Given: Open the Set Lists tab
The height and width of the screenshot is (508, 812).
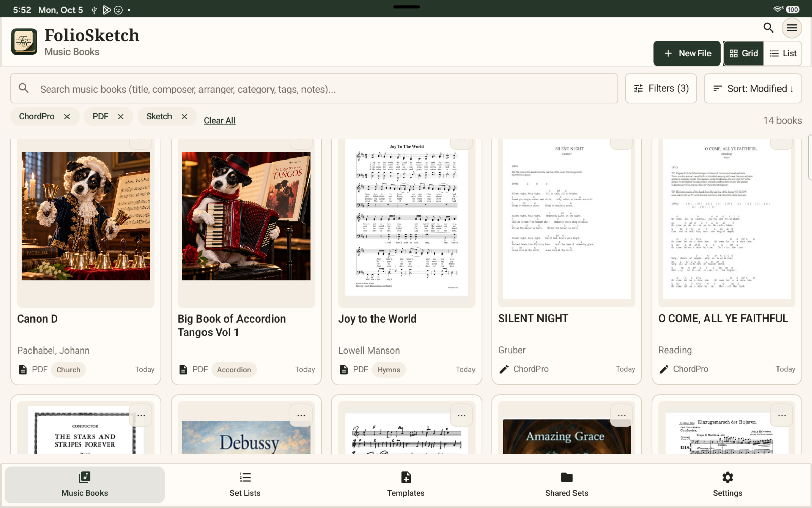Looking at the screenshot, I should pos(245,485).
